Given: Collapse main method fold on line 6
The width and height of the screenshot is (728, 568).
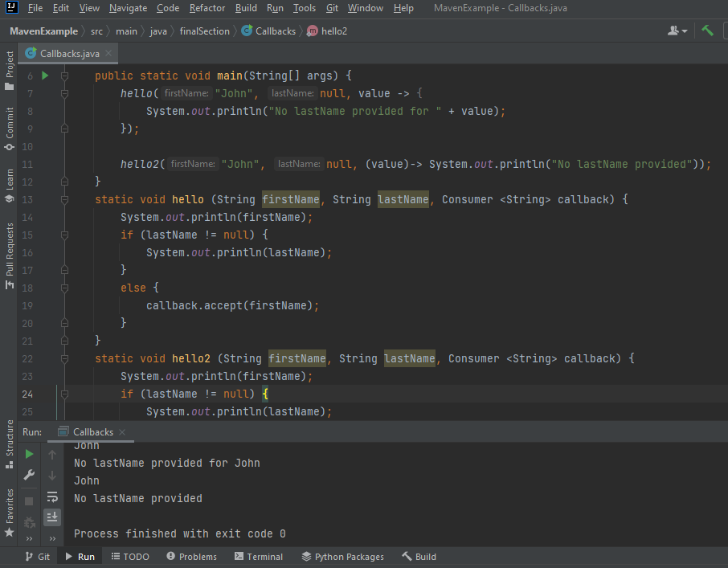Looking at the screenshot, I should coord(64,76).
